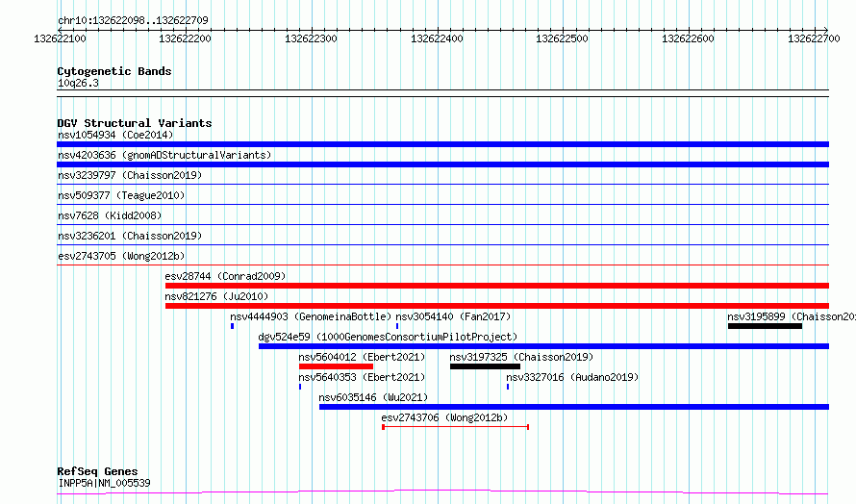Screen dimensions: 856x504
Task: Open the esv2743705 (Wong2012b) variant
Action: click(121, 256)
